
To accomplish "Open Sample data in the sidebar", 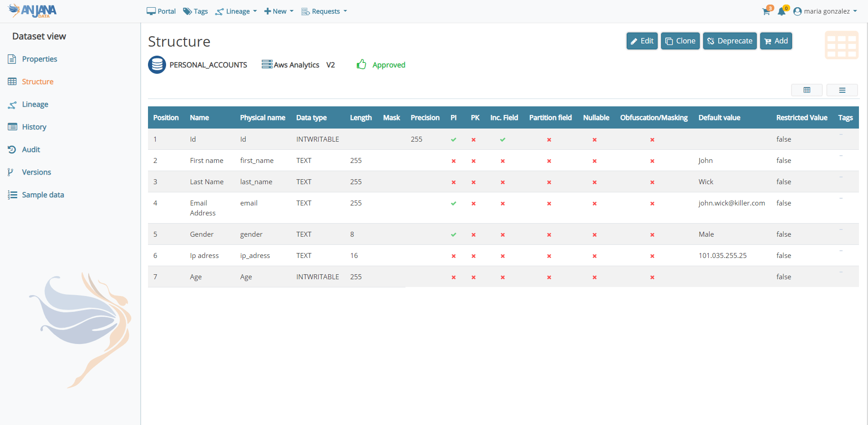I will [43, 195].
